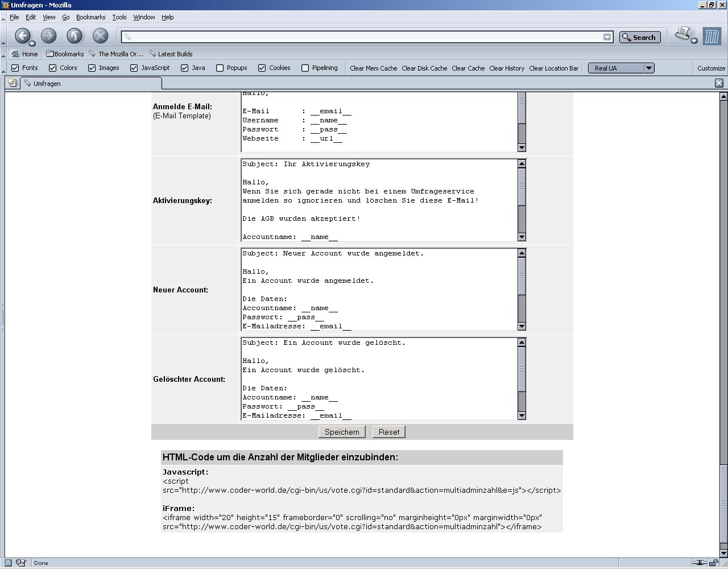The height and width of the screenshot is (569, 728).
Task: Open the View menu
Action: tap(49, 17)
